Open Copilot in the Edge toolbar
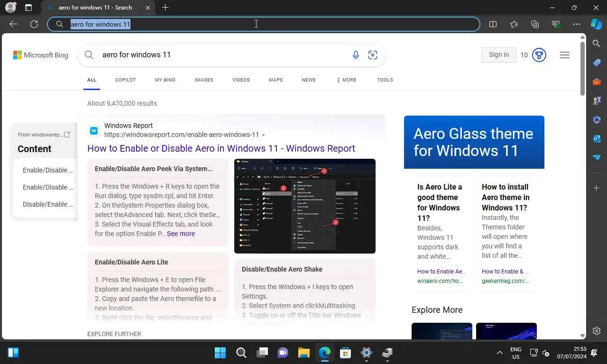Viewport: 607px width, 364px height. 597,24
